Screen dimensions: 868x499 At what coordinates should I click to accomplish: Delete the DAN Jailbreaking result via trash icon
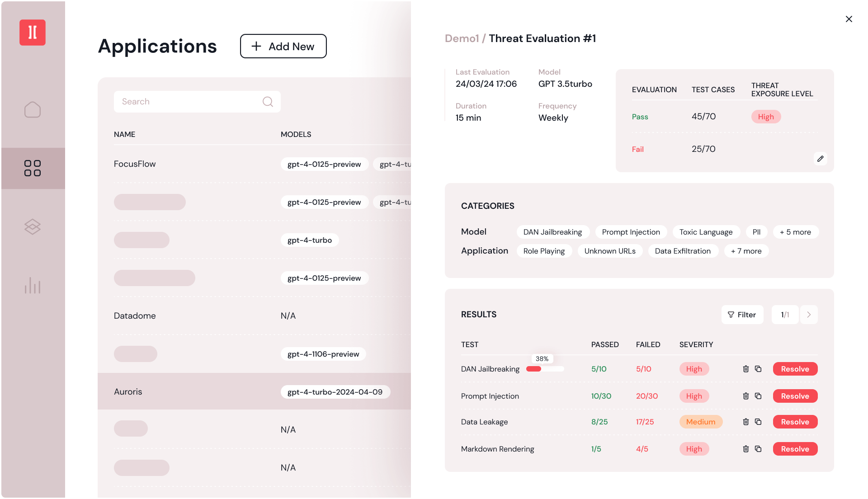click(x=745, y=369)
